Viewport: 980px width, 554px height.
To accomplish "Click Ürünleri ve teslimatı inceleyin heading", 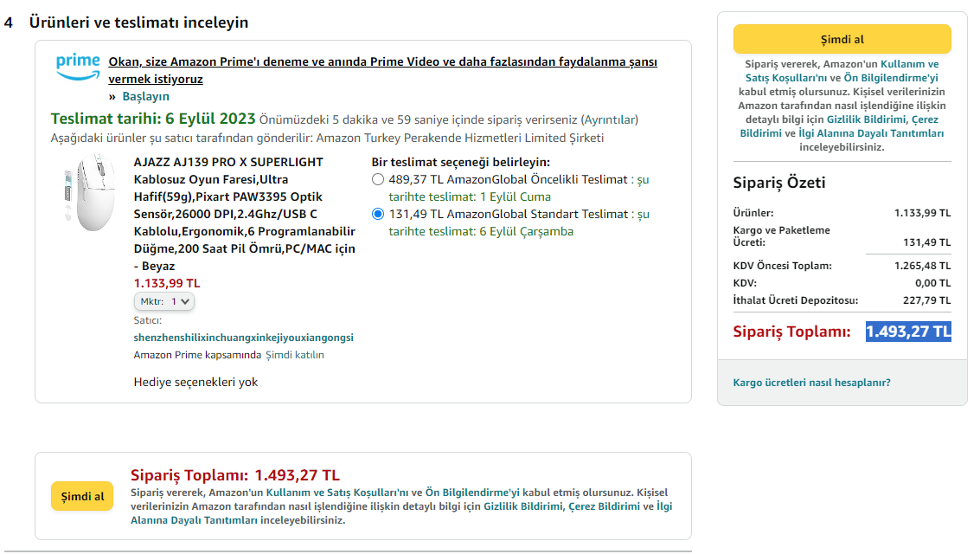I will [138, 23].
